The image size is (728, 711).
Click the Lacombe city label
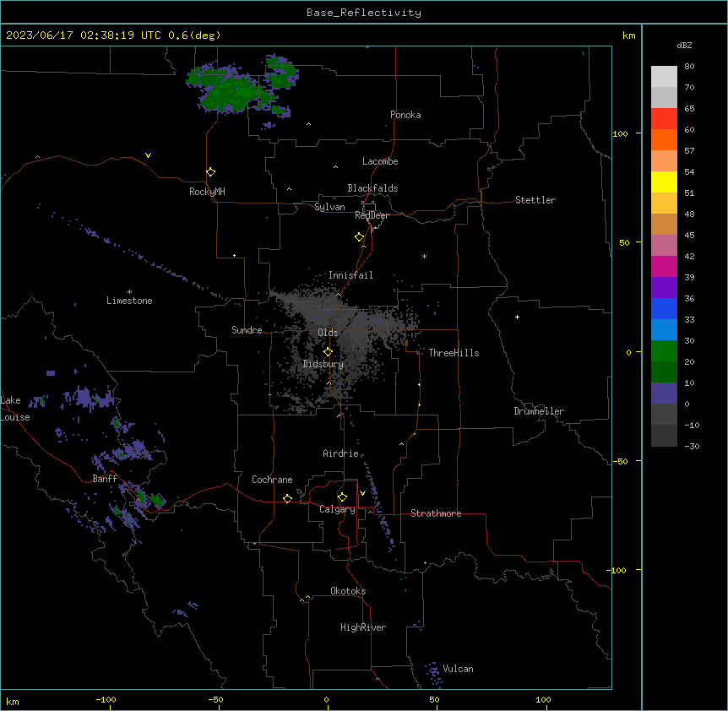pyautogui.click(x=380, y=161)
